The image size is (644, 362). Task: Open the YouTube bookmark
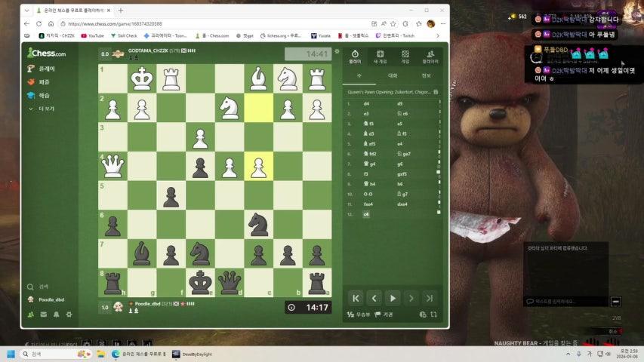pyautogui.click(x=92, y=35)
